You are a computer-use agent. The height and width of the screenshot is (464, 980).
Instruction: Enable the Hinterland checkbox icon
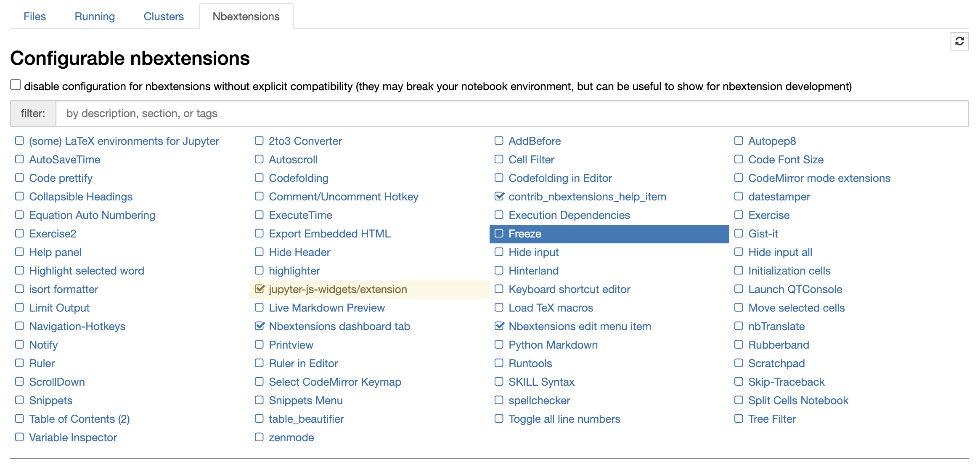(499, 270)
